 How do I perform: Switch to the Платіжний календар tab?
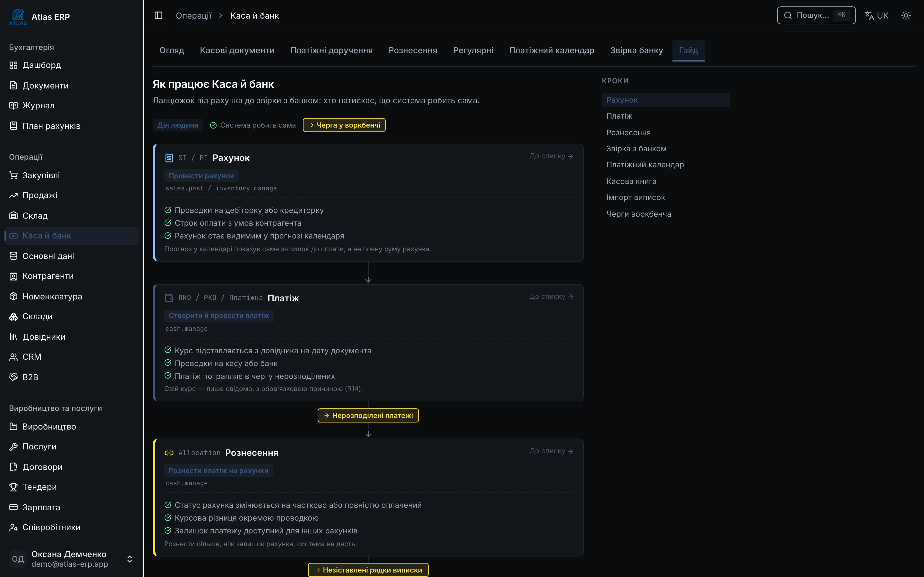point(551,50)
